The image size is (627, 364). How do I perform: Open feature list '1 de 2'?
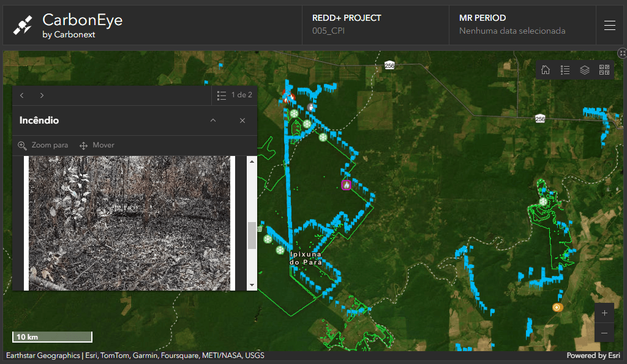[235, 95]
